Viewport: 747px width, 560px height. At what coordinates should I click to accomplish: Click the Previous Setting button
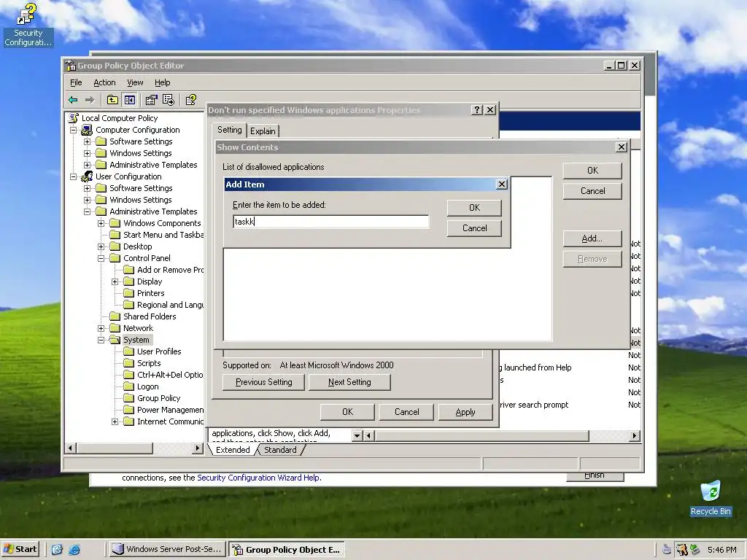point(263,382)
